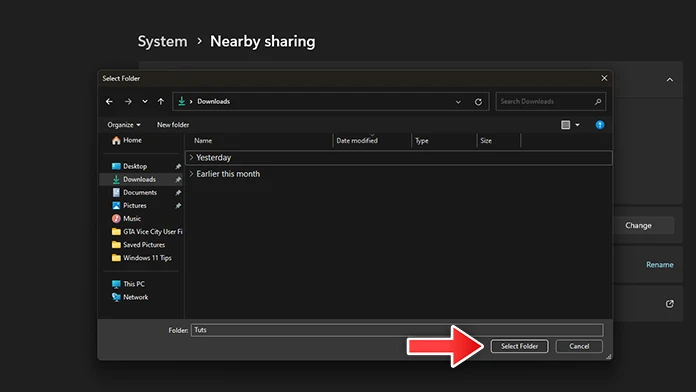Click the pin icon beside Documents
Viewport: 696px width, 392px height.
click(178, 193)
